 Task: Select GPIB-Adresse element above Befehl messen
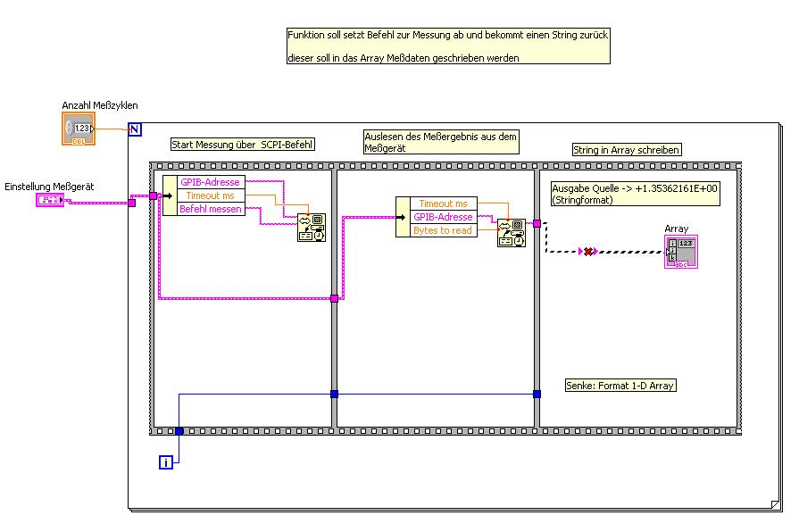click(x=211, y=182)
